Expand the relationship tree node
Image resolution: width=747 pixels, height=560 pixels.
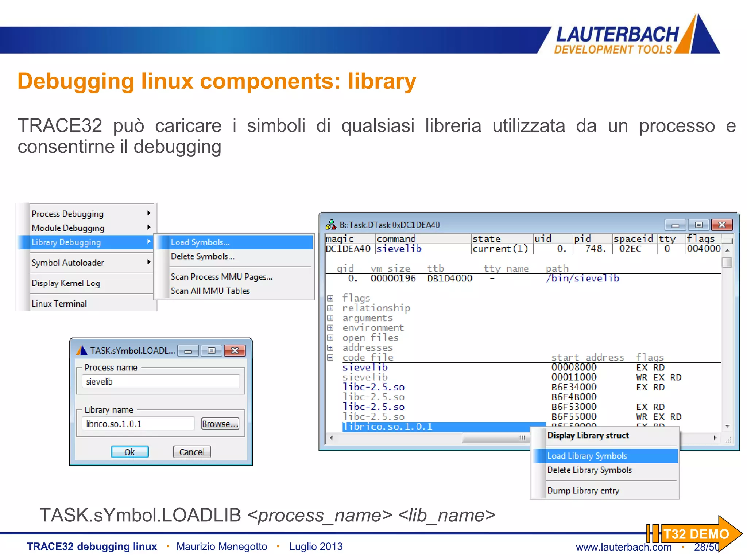pyautogui.click(x=330, y=308)
